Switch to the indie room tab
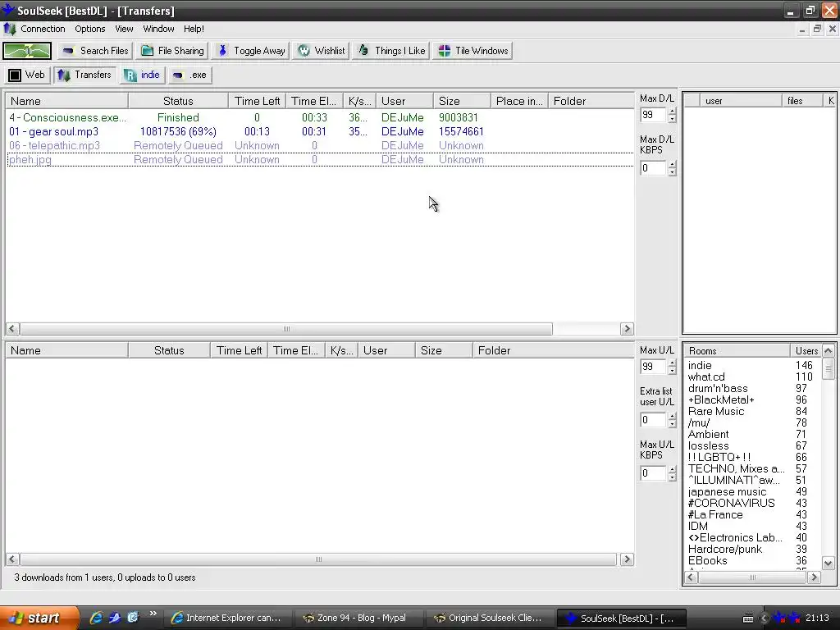Image resolution: width=840 pixels, height=630 pixels. tap(142, 75)
